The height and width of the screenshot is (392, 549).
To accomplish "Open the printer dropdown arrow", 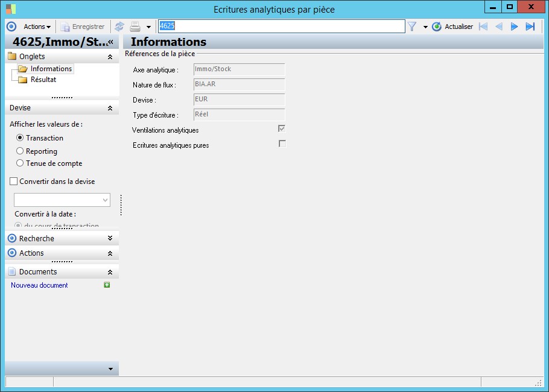I will tap(148, 27).
